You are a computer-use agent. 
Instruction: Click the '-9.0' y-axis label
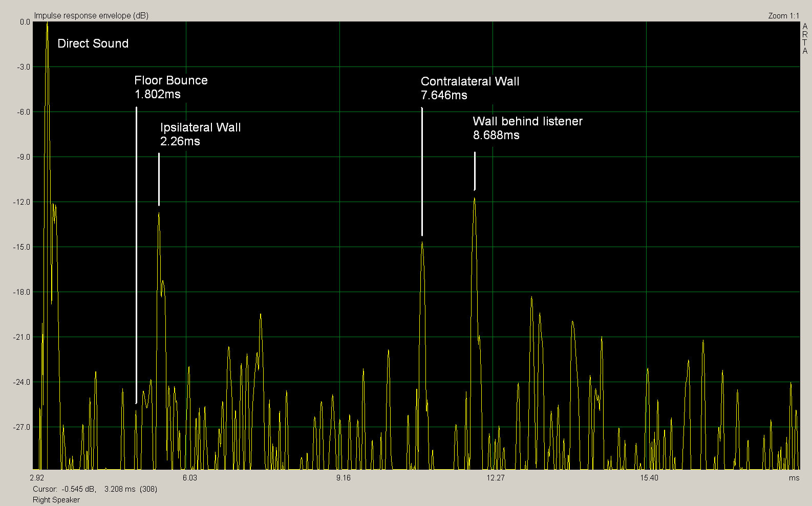point(24,157)
